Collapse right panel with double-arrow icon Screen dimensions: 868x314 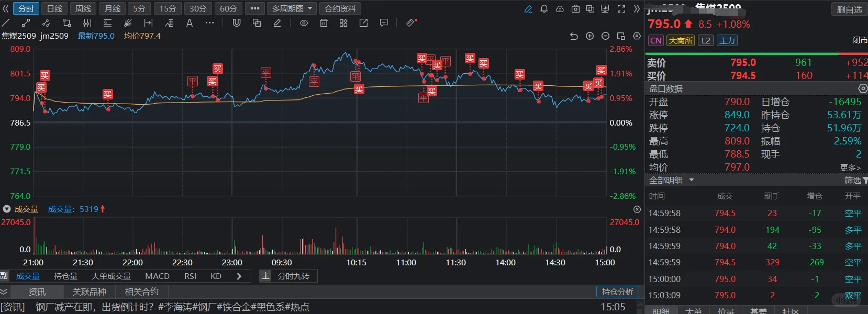pyautogui.click(x=637, y=9)
